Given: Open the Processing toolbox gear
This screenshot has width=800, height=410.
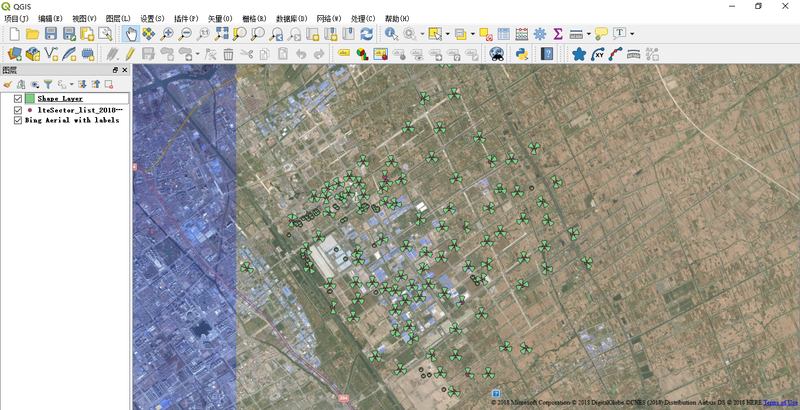Looking at the screenshot, I should click(x=540, y=34).
